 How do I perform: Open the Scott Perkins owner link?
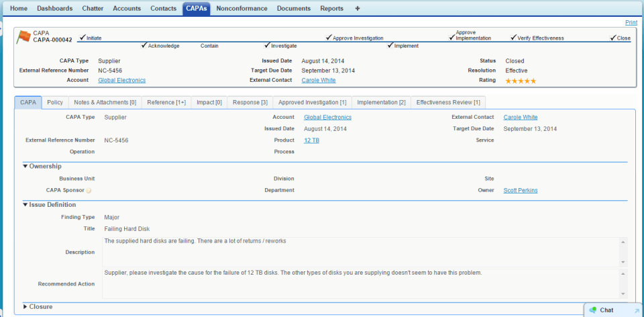point(521,191)
